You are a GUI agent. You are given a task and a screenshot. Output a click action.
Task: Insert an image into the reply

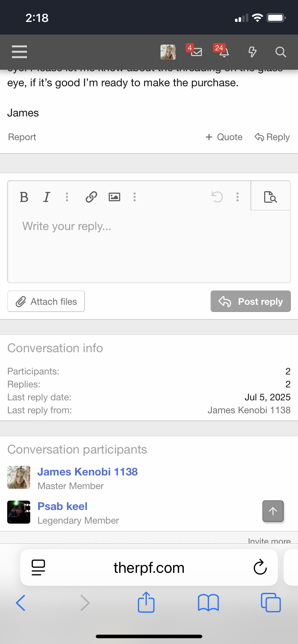click(x=114, y=197)
